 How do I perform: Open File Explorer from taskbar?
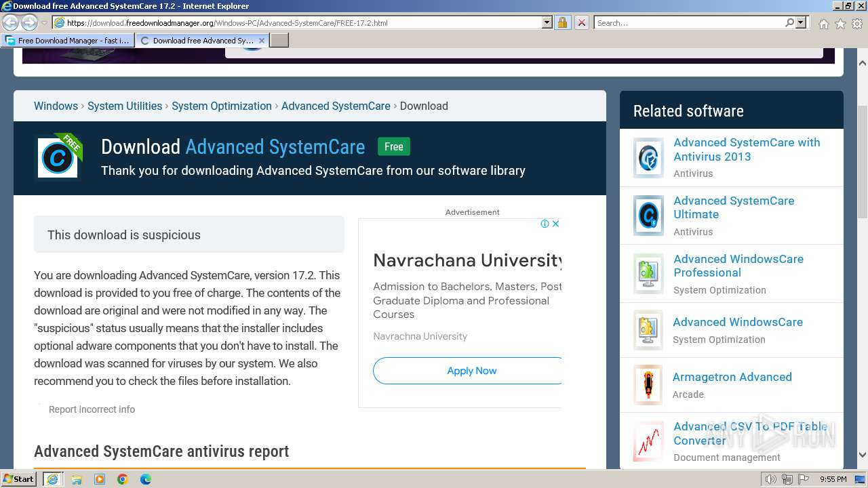pyautogui.click(x=77, y=479)
